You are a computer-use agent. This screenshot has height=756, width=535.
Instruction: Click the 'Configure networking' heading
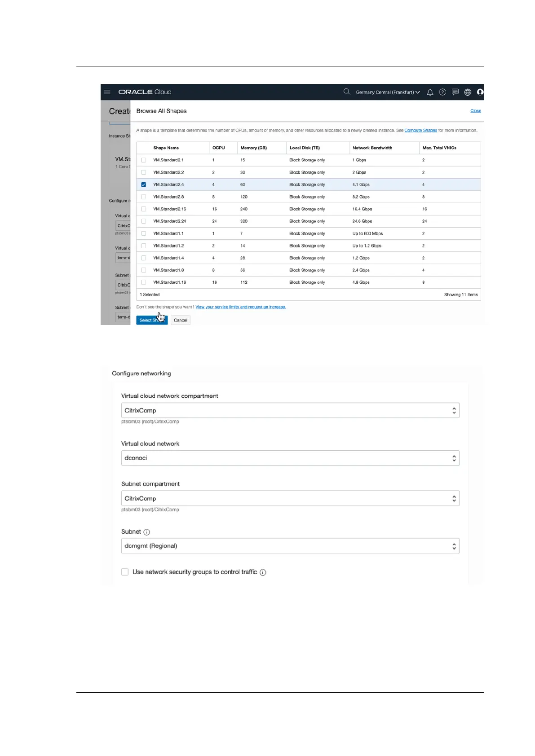(141, 374)
